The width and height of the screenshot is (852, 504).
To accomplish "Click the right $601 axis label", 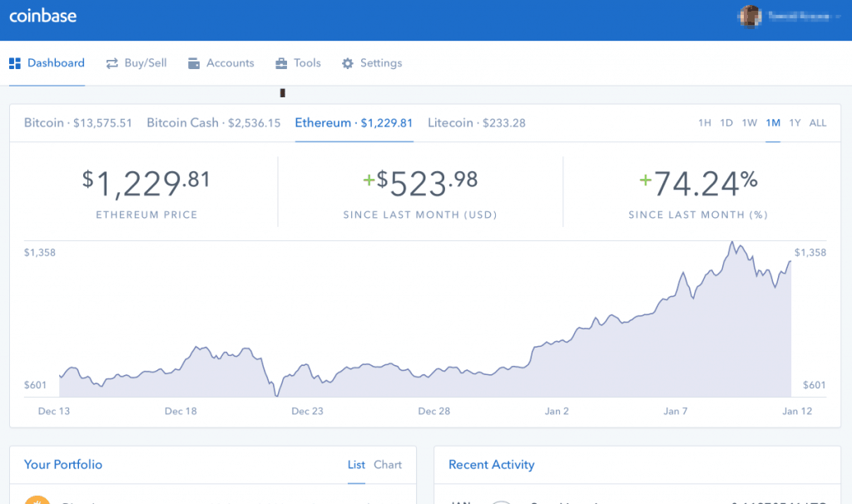I will 815,385.
